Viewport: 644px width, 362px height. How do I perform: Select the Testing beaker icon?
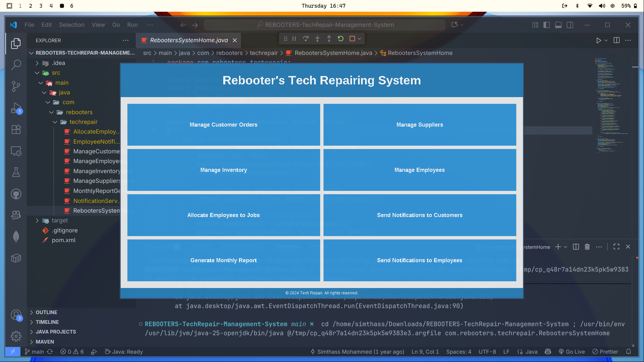(x=16, y=172)
